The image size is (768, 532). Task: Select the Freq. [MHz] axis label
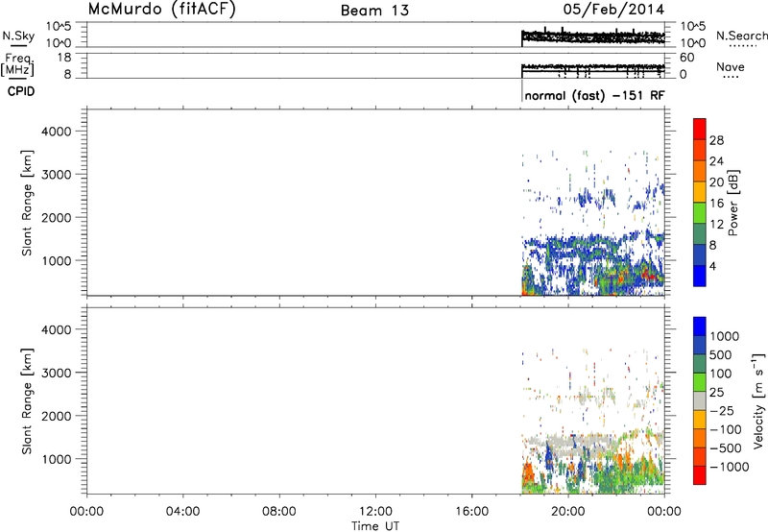[x=17, y=65]
